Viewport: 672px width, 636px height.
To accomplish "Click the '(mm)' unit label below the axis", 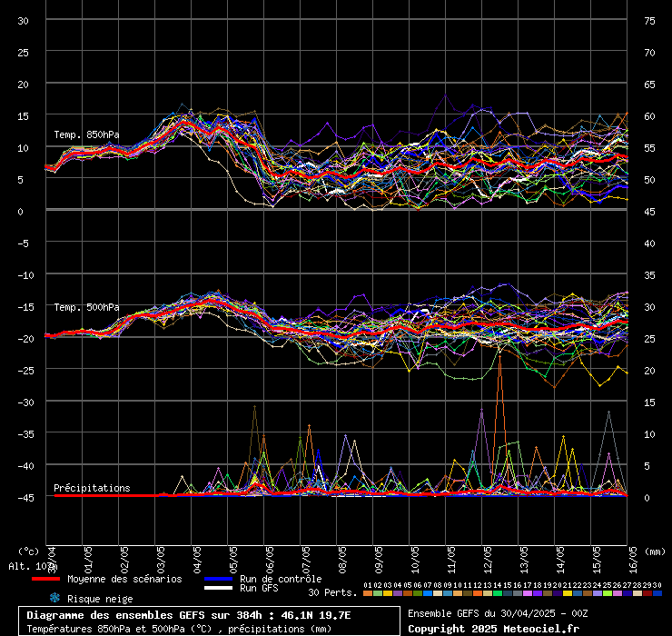I will tap(655, 552).
